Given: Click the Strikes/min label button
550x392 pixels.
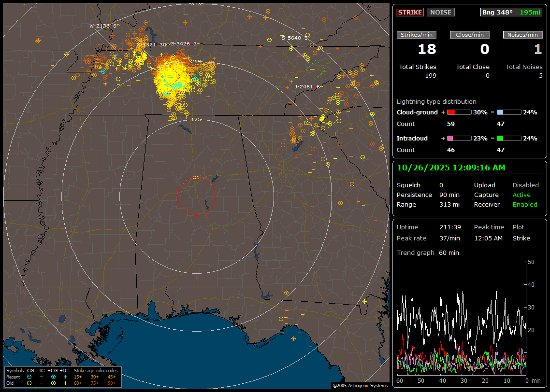Looking at the screenshot, I should [x=417, y=35].
